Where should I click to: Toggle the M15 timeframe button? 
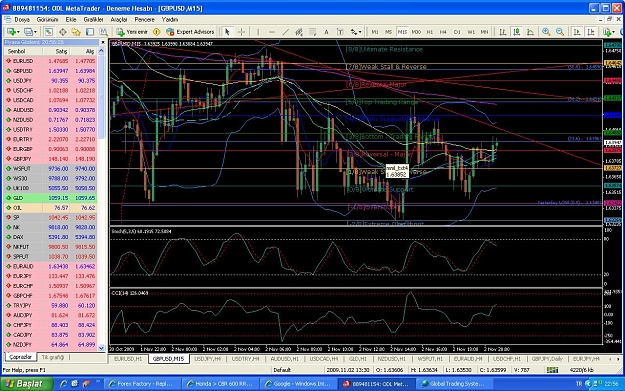click(x=402, y=32)
